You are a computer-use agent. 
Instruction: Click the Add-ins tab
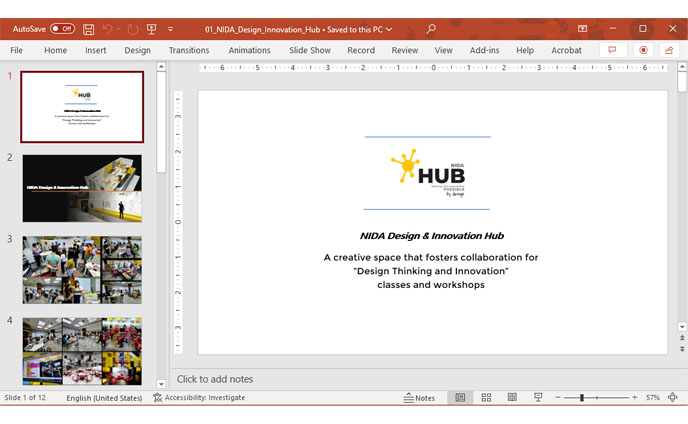484,50
